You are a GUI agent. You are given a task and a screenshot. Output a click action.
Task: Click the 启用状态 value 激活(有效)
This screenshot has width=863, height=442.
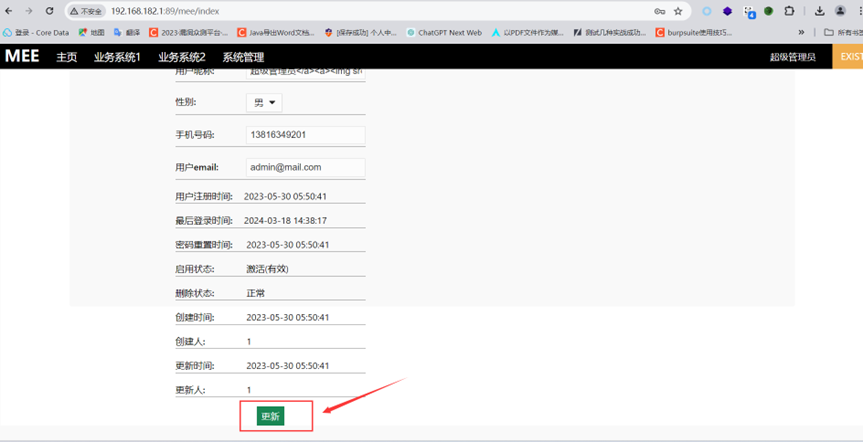[x=267, y=269]
